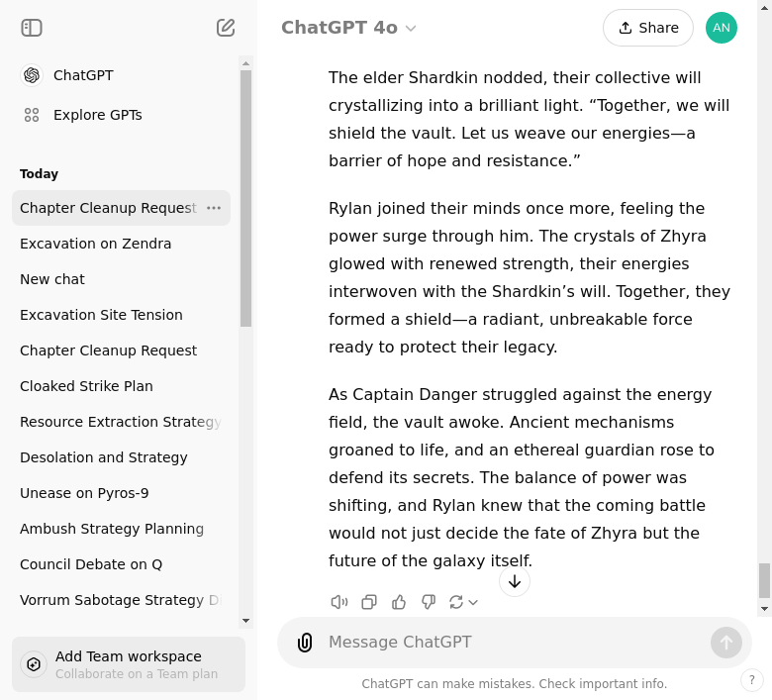The width and height of the screenshot is (772, 700).
Task: Open the Excavation on Zendra chat
Action: [x=95, y=244]
